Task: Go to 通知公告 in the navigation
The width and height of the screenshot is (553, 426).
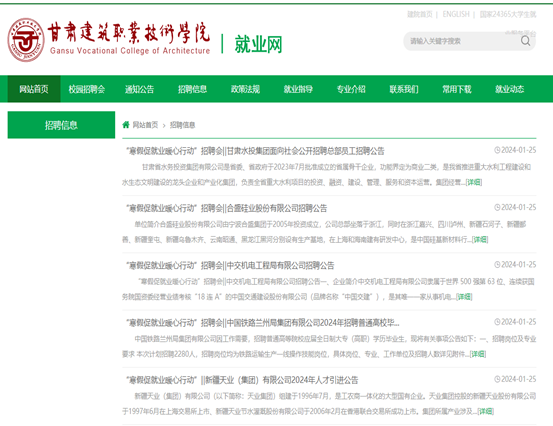Action: pos(140,89)
